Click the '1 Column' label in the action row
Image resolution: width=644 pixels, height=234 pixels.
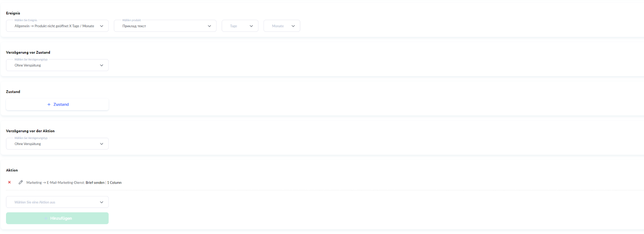[x=114, y=183]
